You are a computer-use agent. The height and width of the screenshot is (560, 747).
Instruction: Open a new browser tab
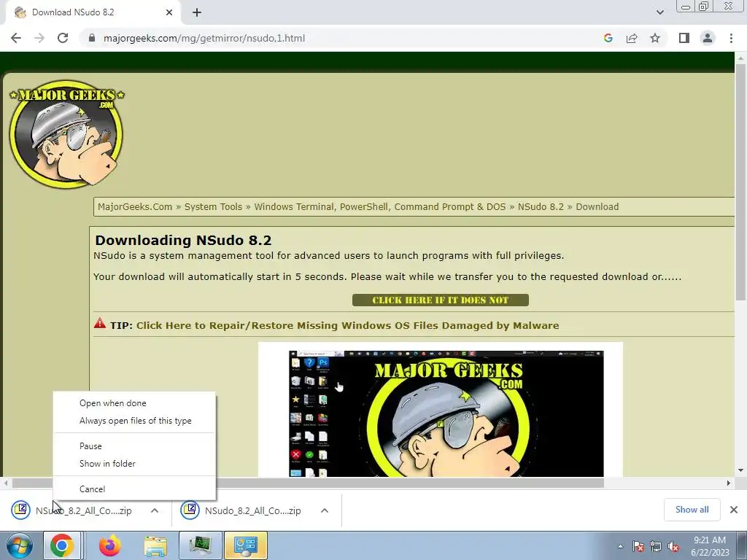[x=197, y=13]
